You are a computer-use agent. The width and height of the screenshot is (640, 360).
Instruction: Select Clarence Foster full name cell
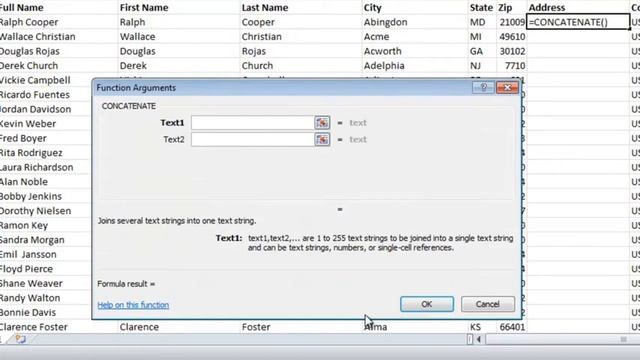coord(59,327)
